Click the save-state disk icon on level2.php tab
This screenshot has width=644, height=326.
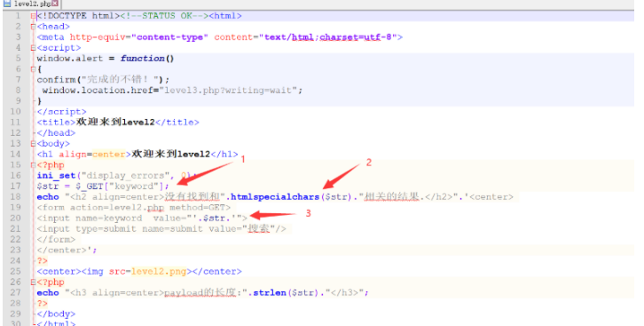coord(7,4)
